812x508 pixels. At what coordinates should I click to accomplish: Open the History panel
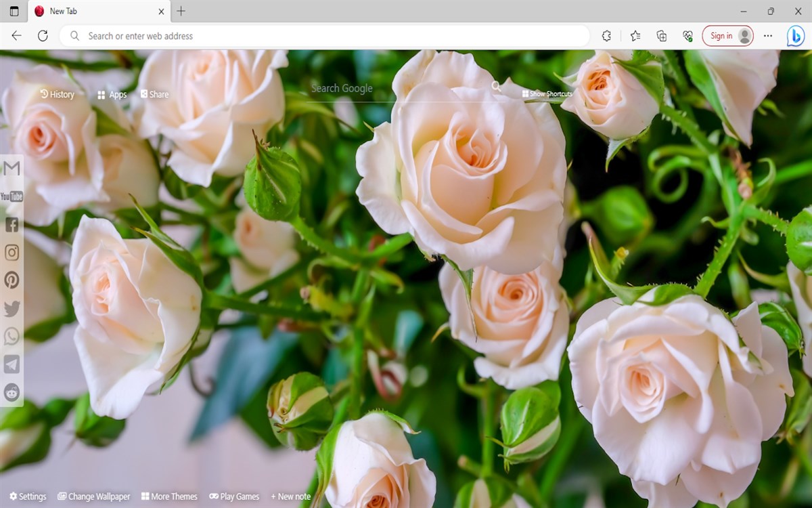tap(59, 94)
